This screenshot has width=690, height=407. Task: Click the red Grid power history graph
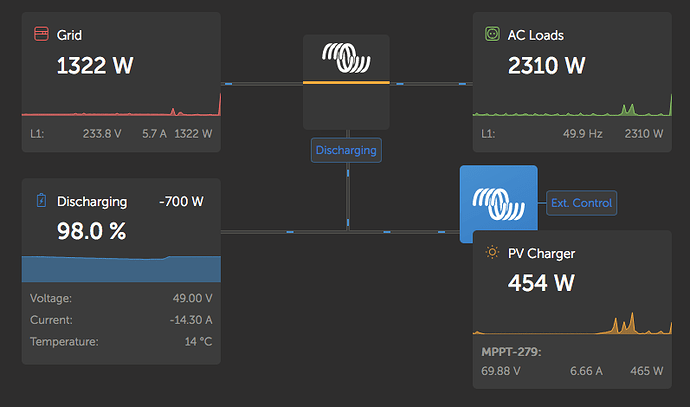(x=121, y=105)
